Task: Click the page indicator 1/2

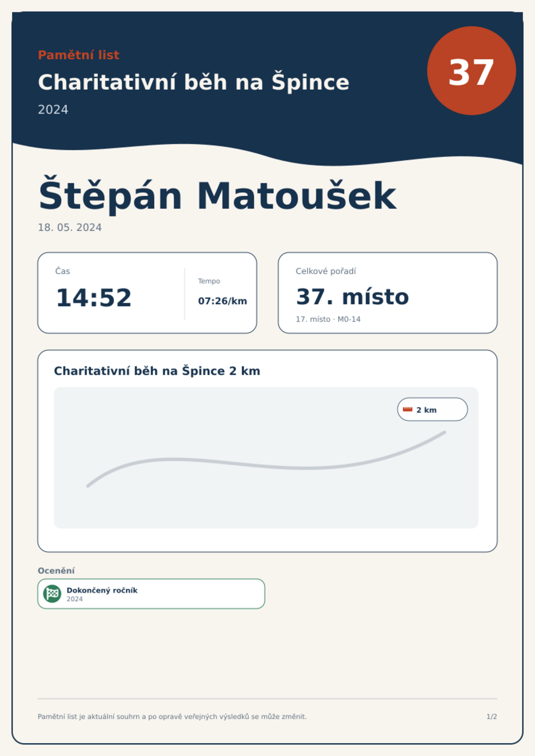Action: pyautogui.click(x=492, y=717)
